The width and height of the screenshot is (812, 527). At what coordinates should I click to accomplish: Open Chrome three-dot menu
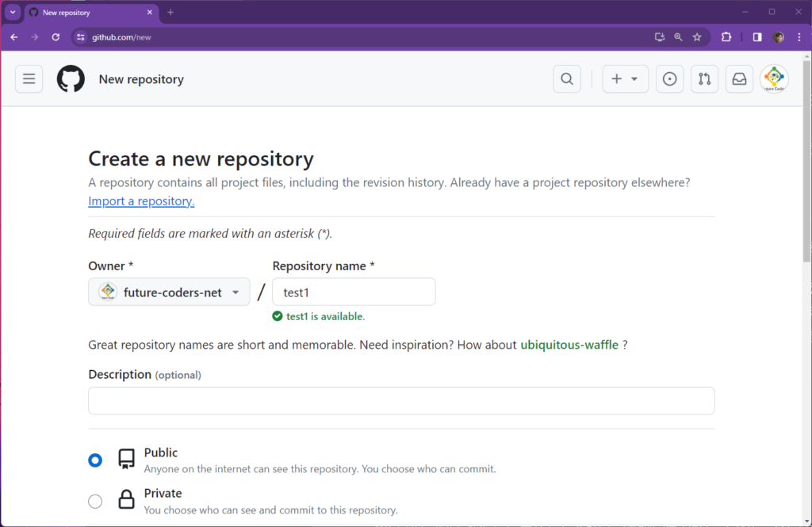tap(799, 37)
